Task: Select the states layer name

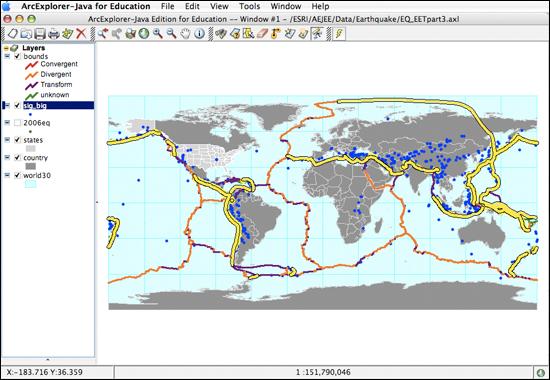Action: [33, 140]
